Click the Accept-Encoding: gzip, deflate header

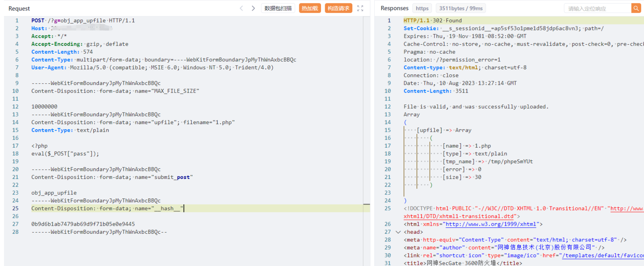(80, 44)
